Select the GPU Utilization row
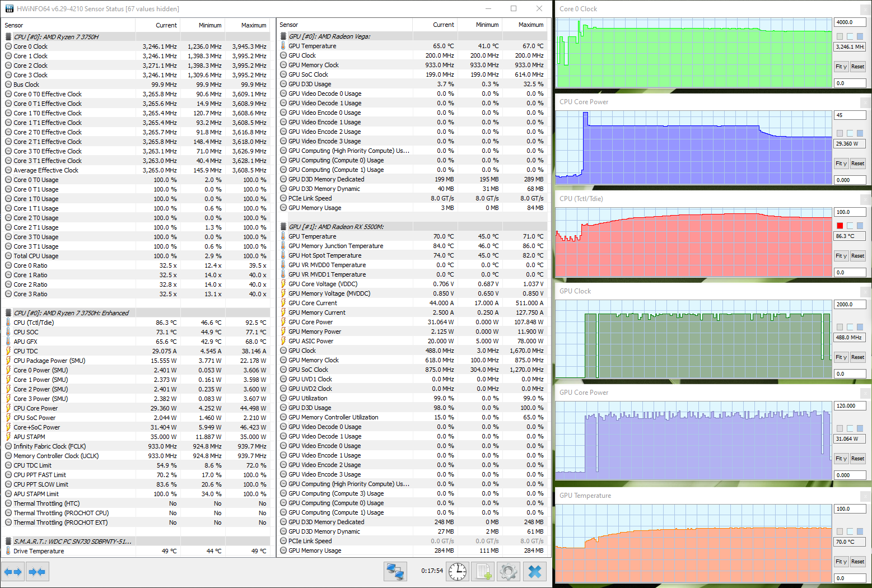The width and height of the screenshot is (872, 588). 412,398
